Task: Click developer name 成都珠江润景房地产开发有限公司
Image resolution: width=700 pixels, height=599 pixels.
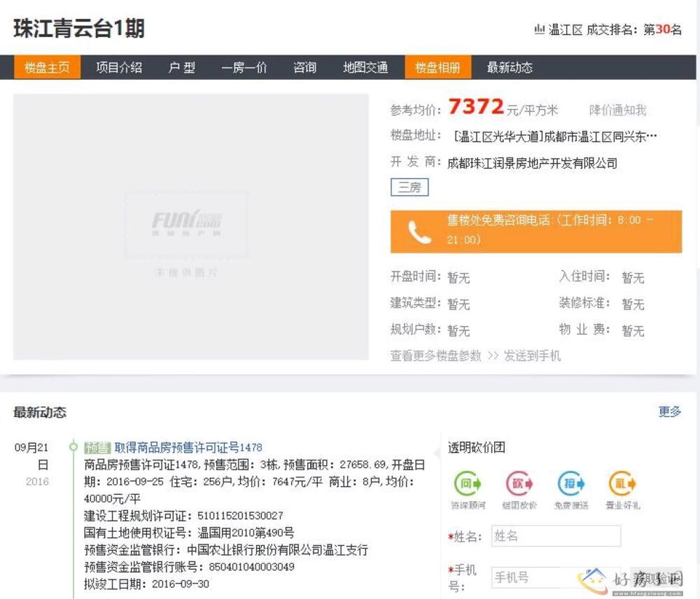Action: coord(532,163)
